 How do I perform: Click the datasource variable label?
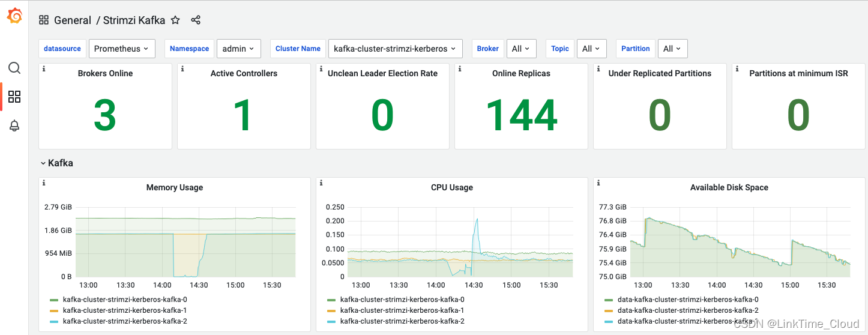point(62,49)
